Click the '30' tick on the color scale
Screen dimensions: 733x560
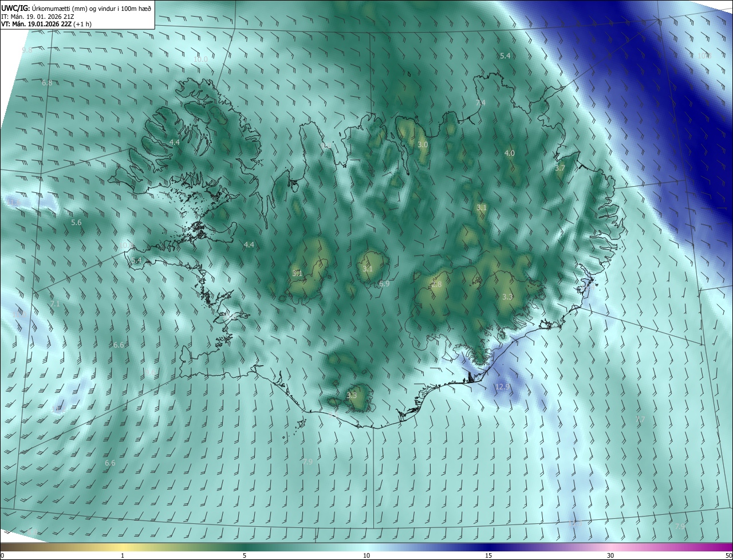point(610,556)
